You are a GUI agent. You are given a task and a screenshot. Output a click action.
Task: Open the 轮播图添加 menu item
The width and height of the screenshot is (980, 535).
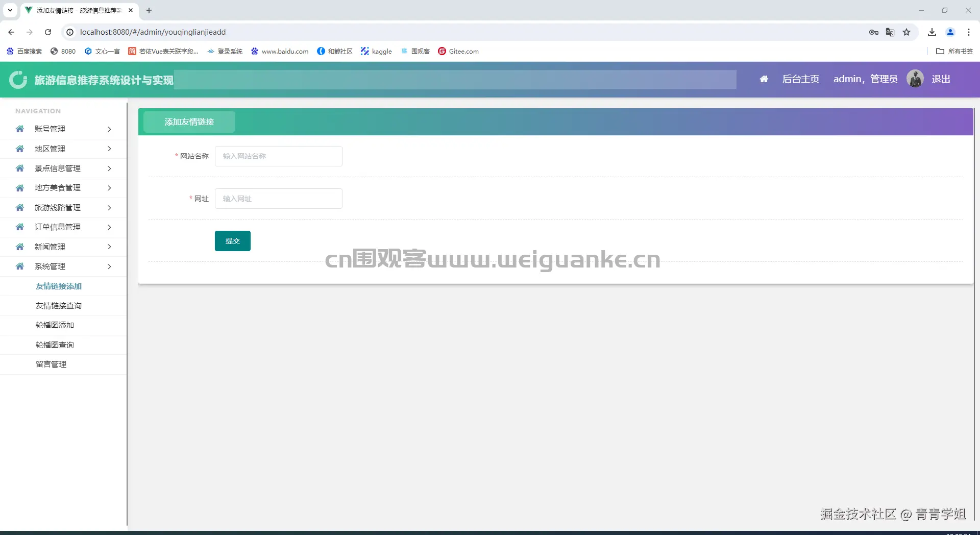tap(55, 325)
